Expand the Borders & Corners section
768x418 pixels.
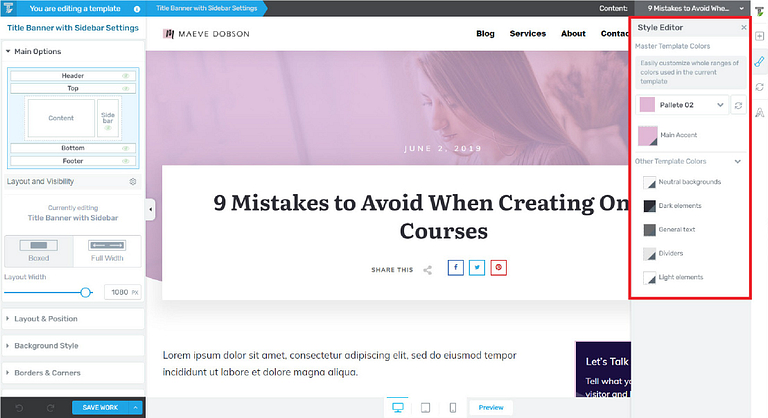pyautogui.click(x=73, y=372)
